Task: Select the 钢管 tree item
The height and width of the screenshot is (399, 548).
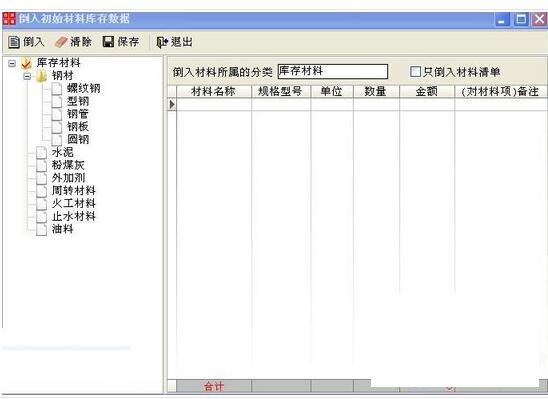Action: pos(78,114)
